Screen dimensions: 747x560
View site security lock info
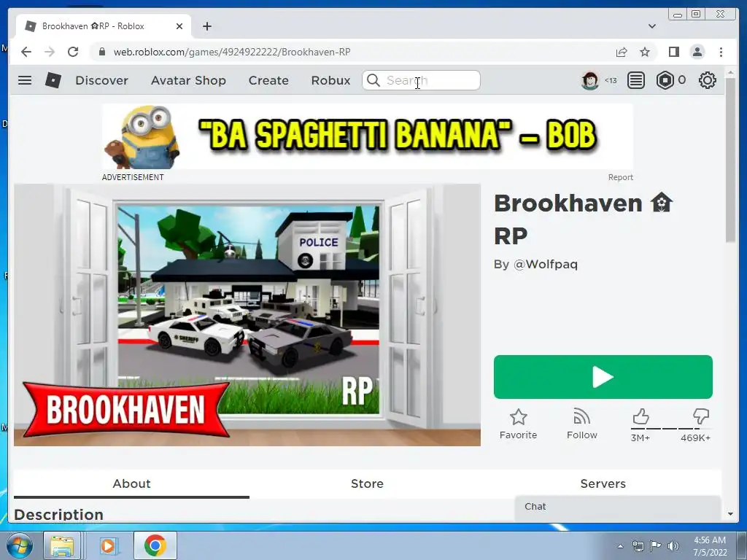102,52
